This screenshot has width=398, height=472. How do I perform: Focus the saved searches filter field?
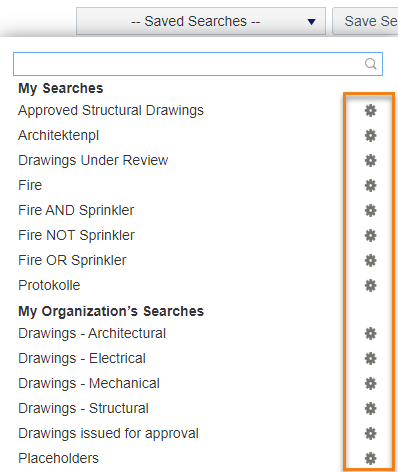tap(198, 64)
